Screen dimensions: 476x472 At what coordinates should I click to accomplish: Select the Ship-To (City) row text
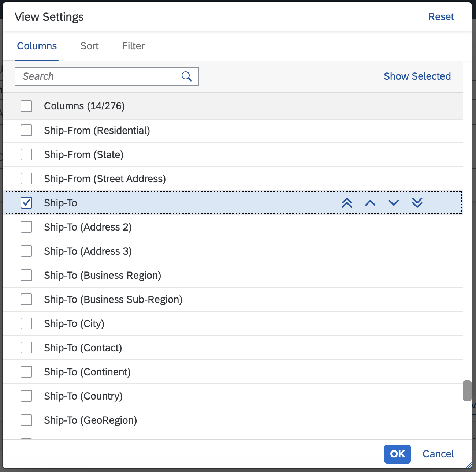[x=74, y=324]
